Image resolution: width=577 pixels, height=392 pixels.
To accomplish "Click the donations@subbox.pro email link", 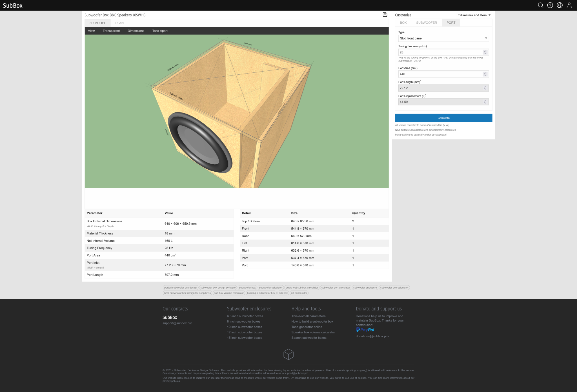I will point(372,336).
